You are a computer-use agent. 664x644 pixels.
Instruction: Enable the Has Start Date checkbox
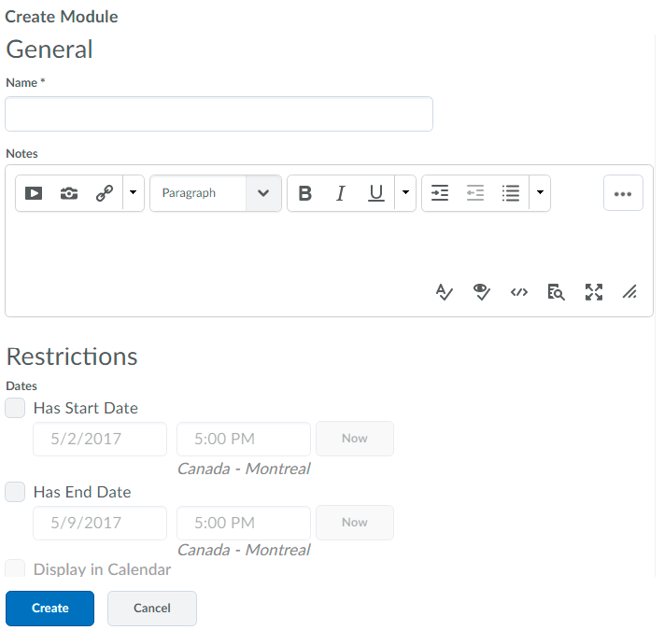[15, 408]
